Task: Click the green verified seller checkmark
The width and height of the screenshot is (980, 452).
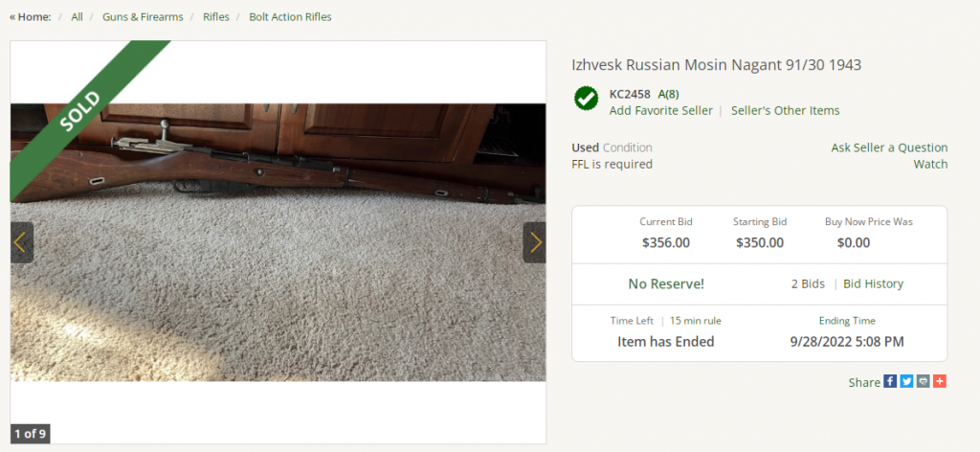Action: [x=586, y=98]
